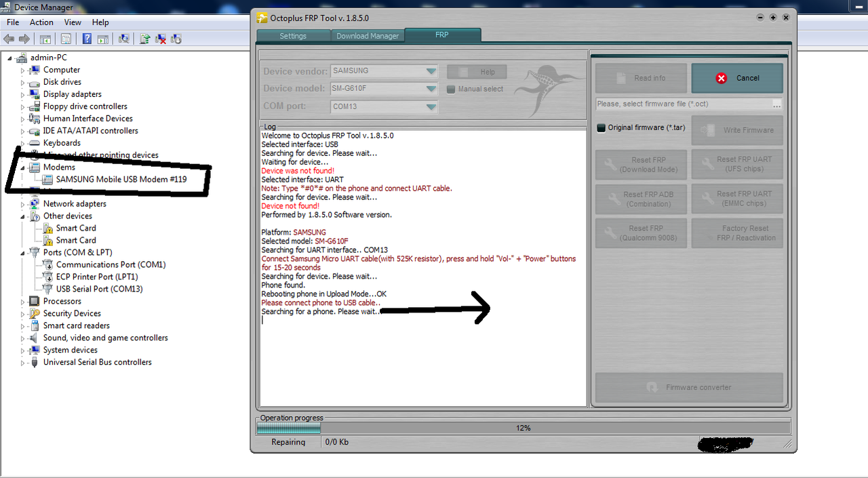Click Update Driver Software toolbar icon
The height and width of the screenshot is (478, 868).
click(145, 39)
